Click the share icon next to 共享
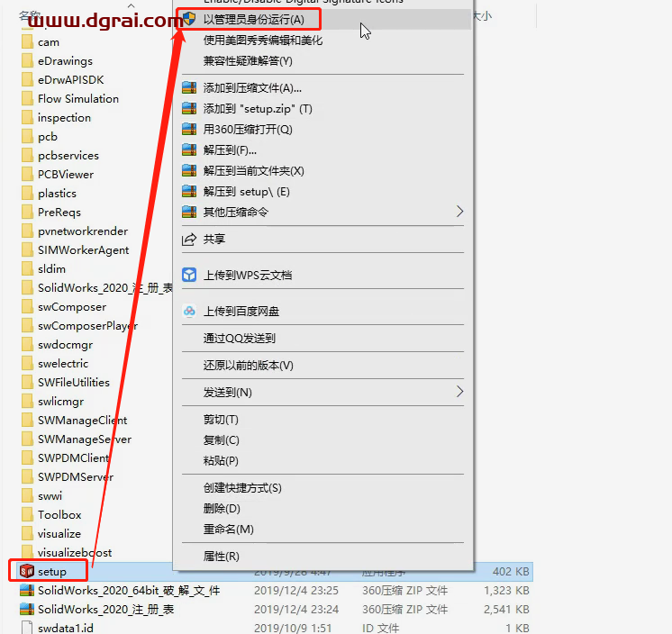Image resolution: width=672 pixels, height=634 pixels. tap(189, 239)
